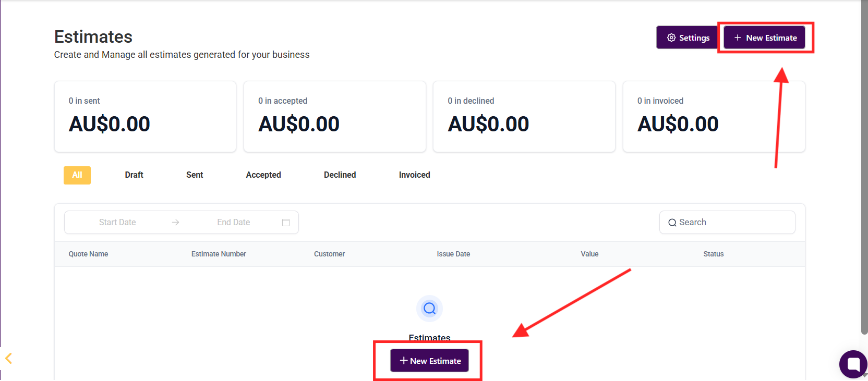Click the date range arrow separator
The height and width of the screenshot is (381, 868).
176,223
